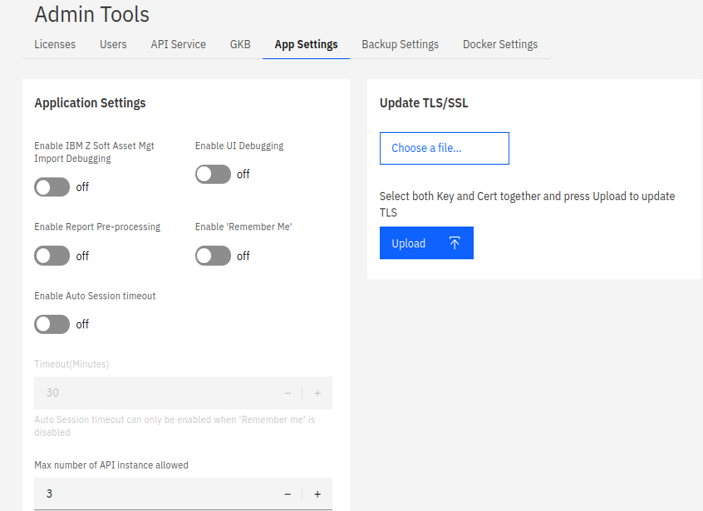Decrement Max number of API instances
Viewport: 703px width, 511px height.
pyautogui.click(x=288, y=494)
